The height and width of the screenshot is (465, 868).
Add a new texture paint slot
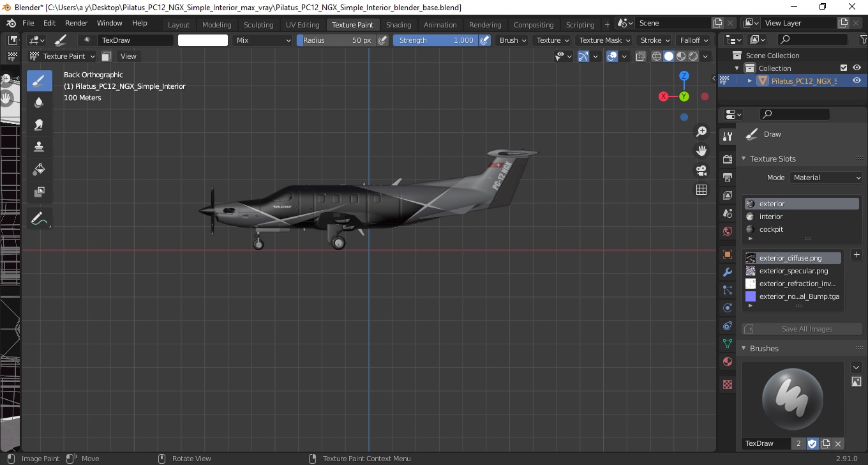[x=857, y=255]
